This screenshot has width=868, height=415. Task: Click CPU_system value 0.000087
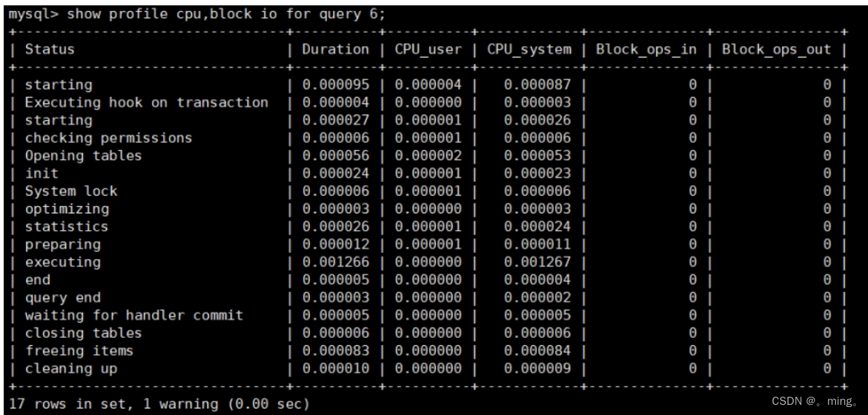(x=537, y=84)
